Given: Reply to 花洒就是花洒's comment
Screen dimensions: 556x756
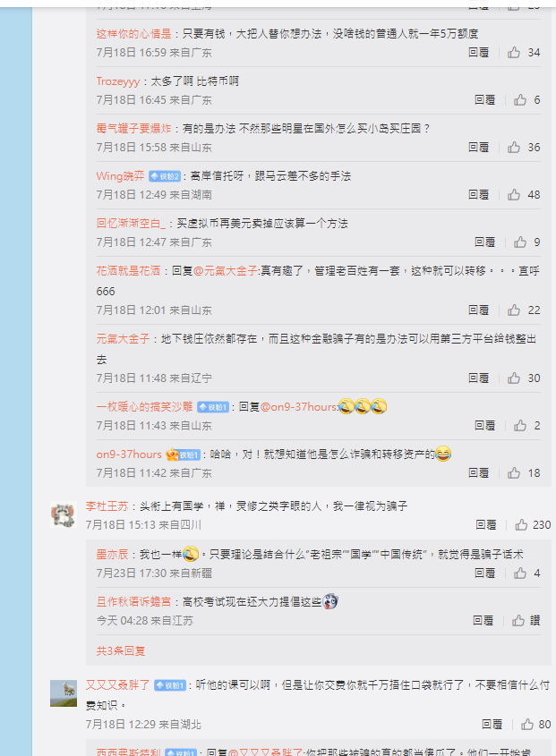Looking at the screenshot, I should pos(478,310).
